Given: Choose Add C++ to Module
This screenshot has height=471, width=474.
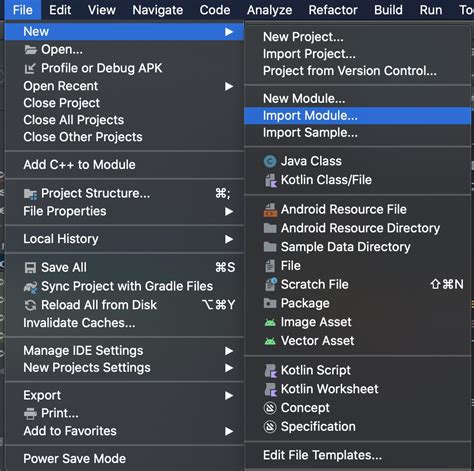Looking at the screenshot, I should (124, 165).
